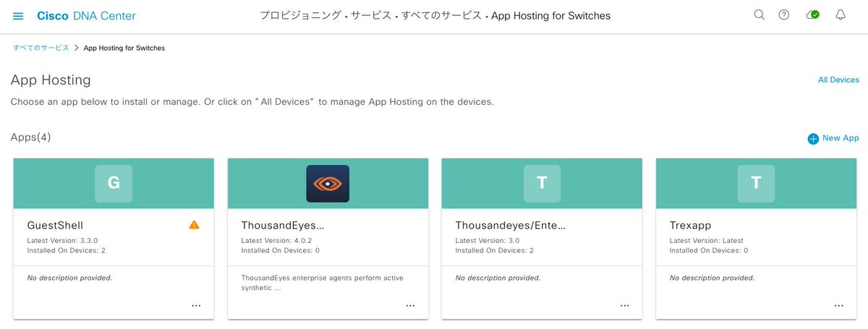Click 'Apps(4)' section heading
Viewport: 868px width, 329px height.
click(30, 137)
